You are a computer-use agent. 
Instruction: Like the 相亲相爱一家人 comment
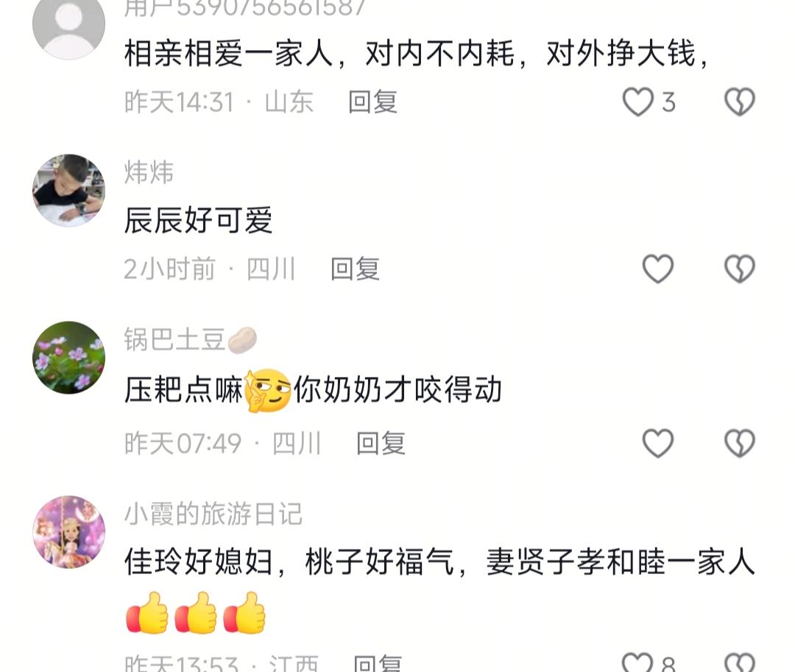[x=637, y=102]
